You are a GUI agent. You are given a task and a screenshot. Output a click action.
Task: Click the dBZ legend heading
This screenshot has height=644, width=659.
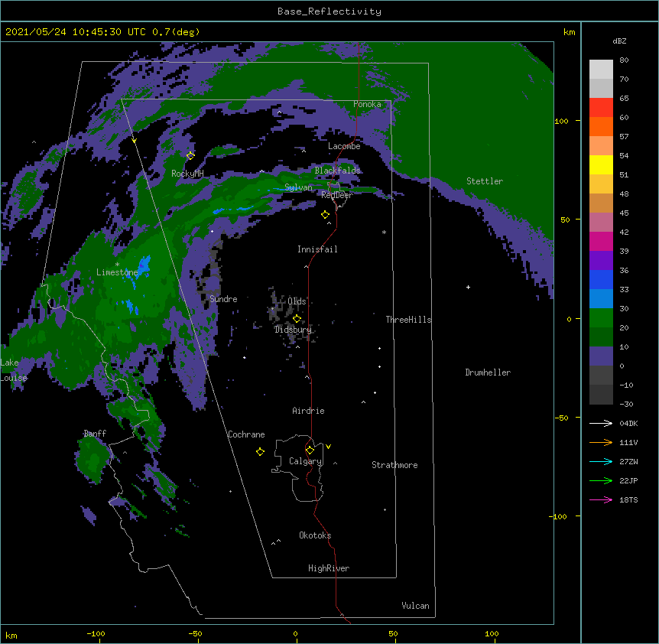coord(619,41)
